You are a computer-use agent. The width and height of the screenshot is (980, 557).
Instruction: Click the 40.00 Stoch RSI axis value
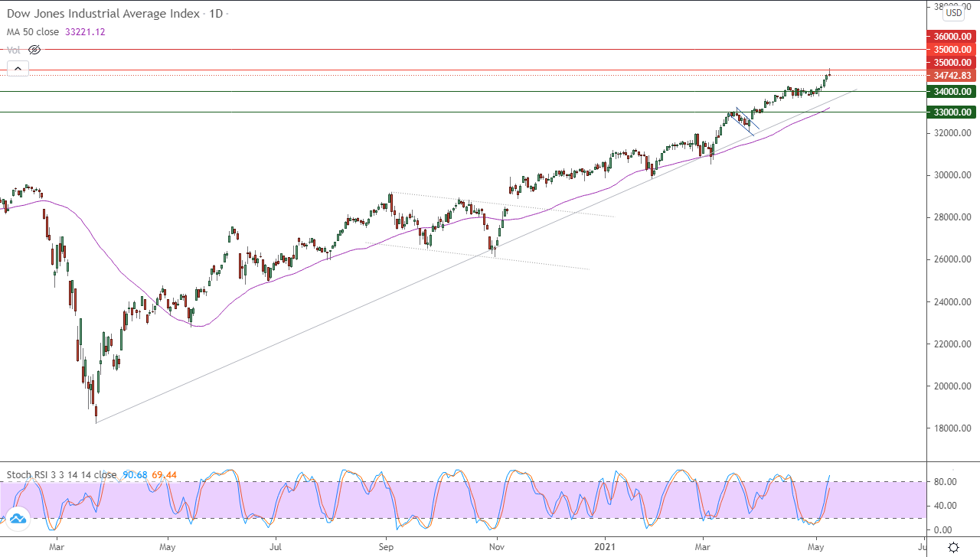945,506
